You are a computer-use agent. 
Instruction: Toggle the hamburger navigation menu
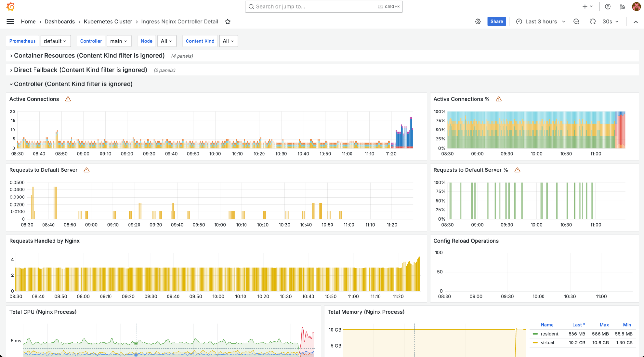click(x=10, y=22)
